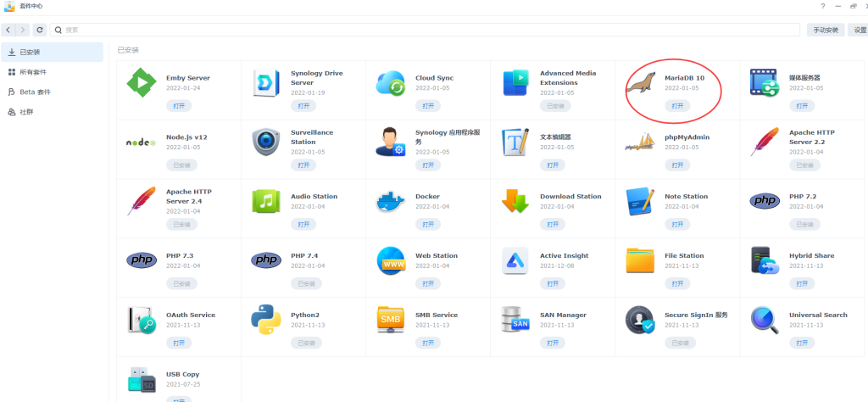Go forward with the right arrow button
The height and width of the screenshot is (402, 868).
click(x=23, y=30)
